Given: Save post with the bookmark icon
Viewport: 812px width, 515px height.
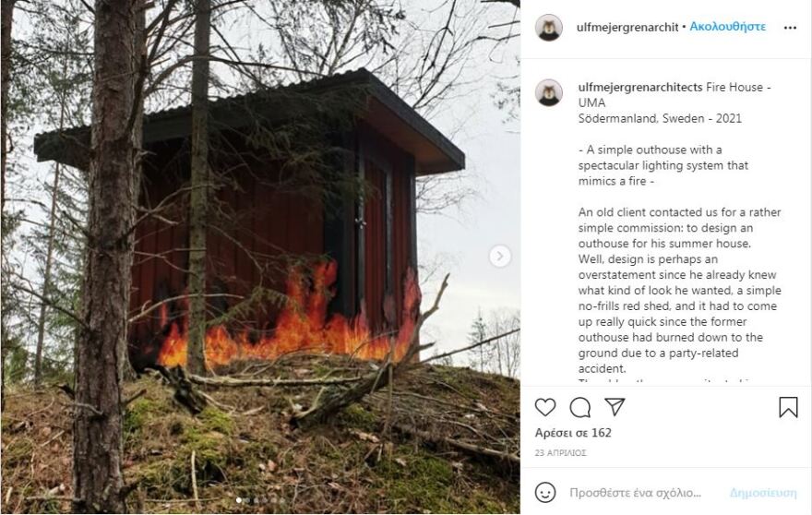Looking at the screenshot, I should click(x=788, y=407).
